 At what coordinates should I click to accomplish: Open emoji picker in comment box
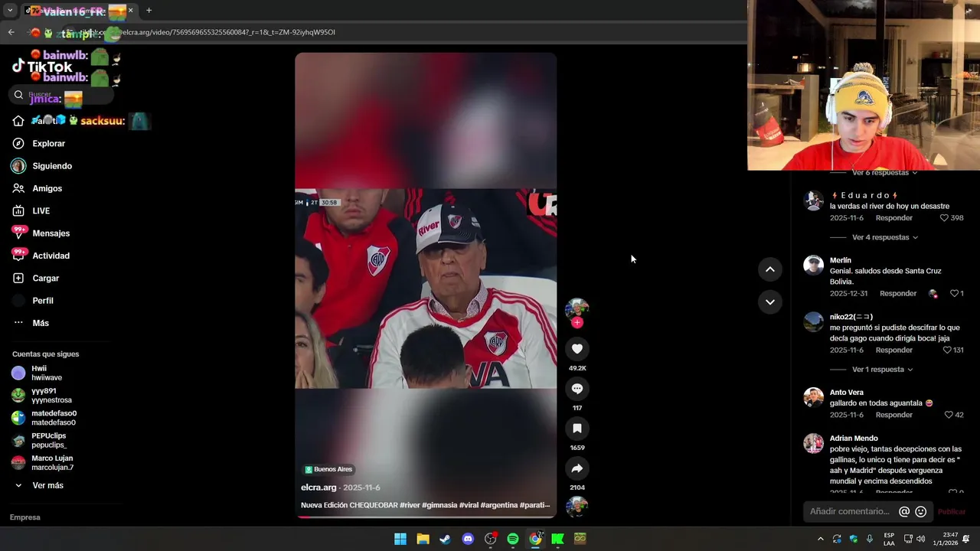point(921,512)
